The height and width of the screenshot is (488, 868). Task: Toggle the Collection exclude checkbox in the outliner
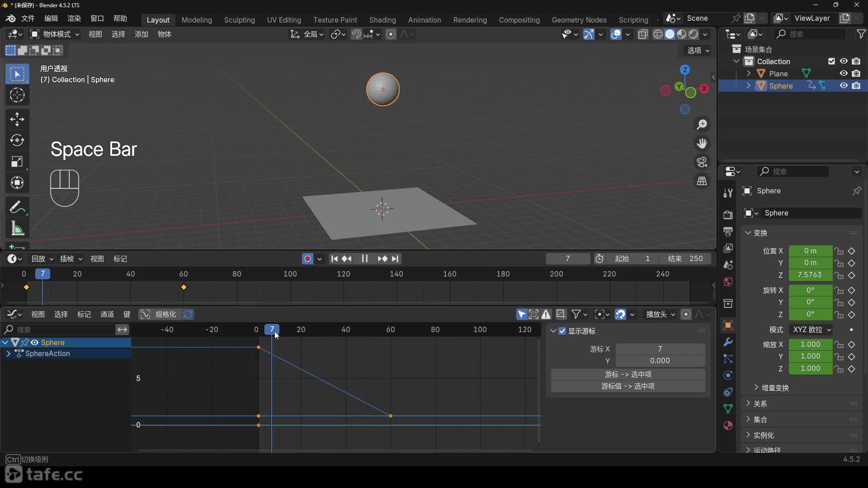831,61
